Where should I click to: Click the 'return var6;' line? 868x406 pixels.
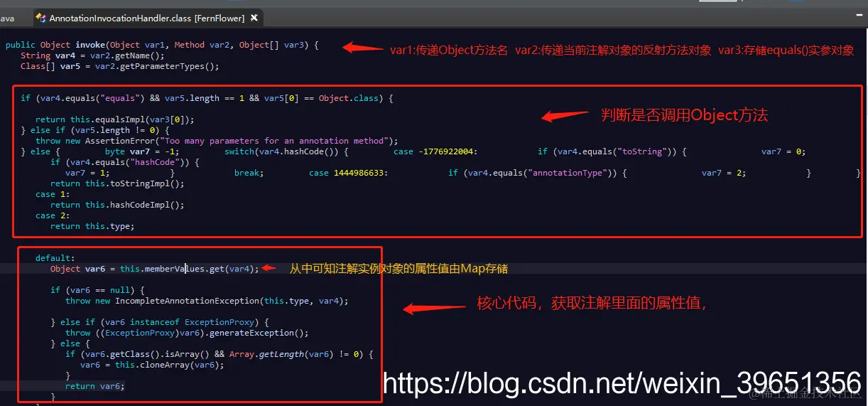94,386
